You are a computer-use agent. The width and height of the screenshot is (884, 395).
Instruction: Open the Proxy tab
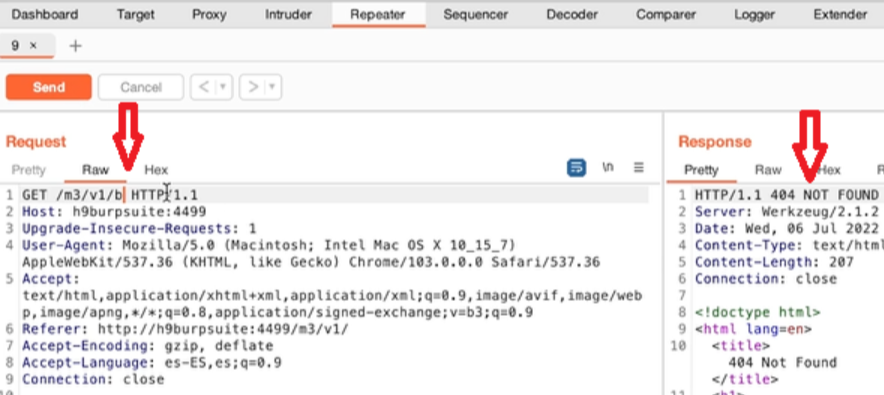tap(209, 14)
